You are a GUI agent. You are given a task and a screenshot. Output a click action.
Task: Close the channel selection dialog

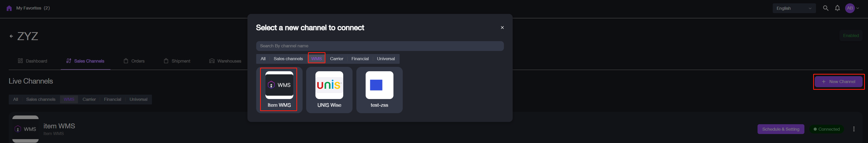[x=502, y=28]
